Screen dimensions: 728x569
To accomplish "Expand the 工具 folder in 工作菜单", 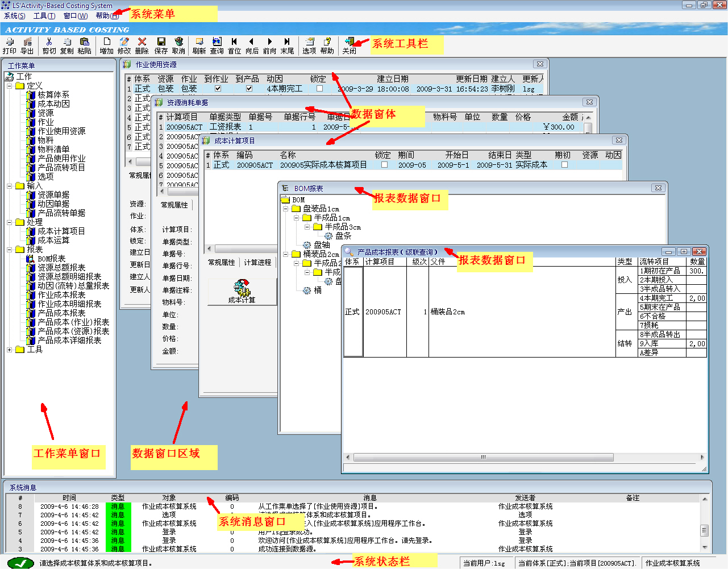I will (x=10, y=349).
